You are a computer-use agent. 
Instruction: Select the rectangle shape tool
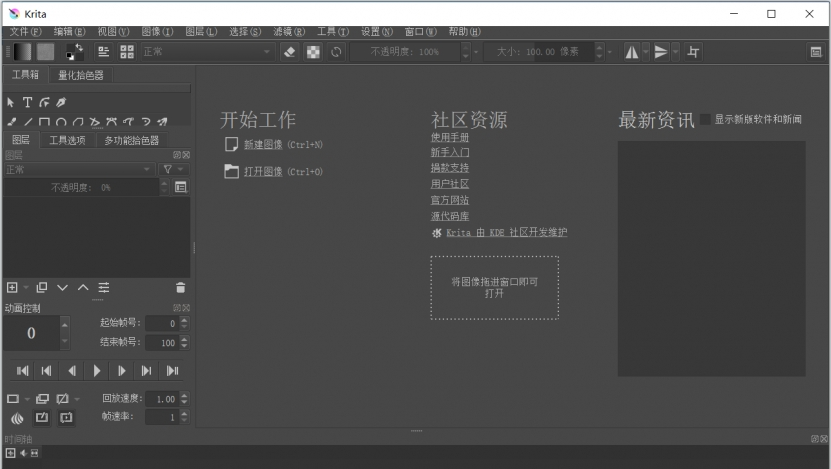(45, 122)
